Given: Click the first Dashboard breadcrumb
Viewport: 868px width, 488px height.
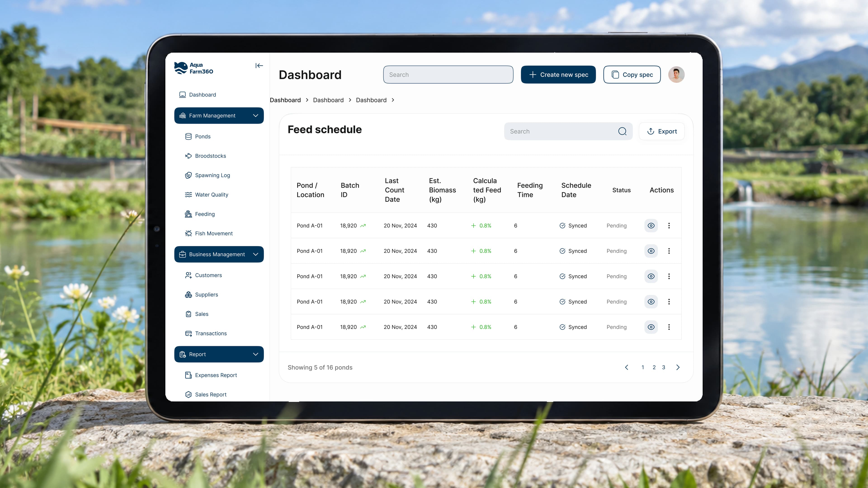Looking at the screenshot, I should [285, 100].
